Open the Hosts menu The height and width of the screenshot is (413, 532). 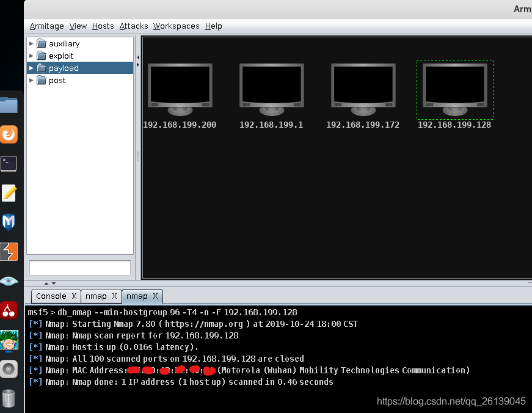click(x=103, y=26)
